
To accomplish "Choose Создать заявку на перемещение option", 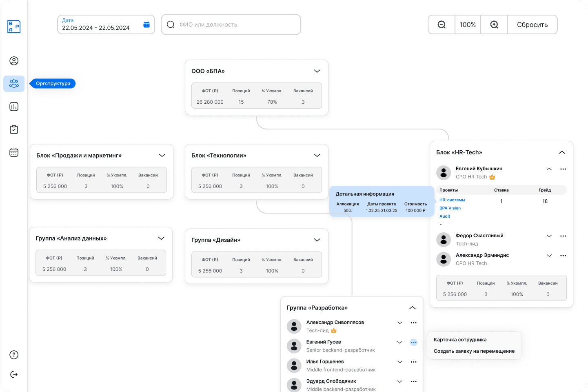I will coord(474,351).
